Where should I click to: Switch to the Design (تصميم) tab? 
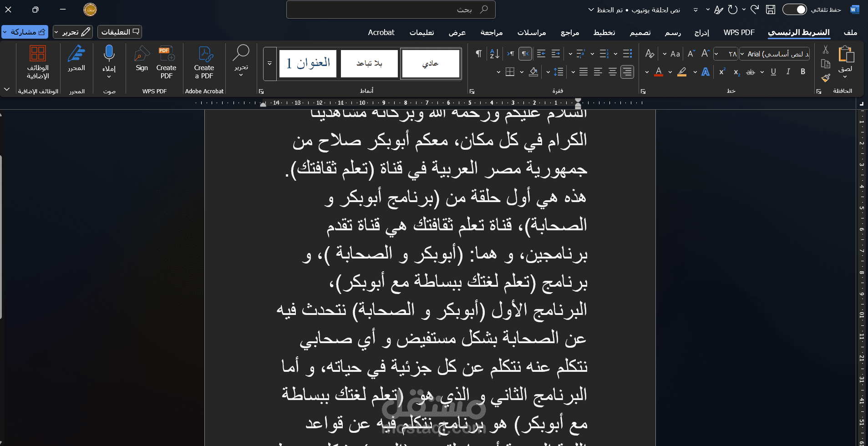tap(640, 32)
